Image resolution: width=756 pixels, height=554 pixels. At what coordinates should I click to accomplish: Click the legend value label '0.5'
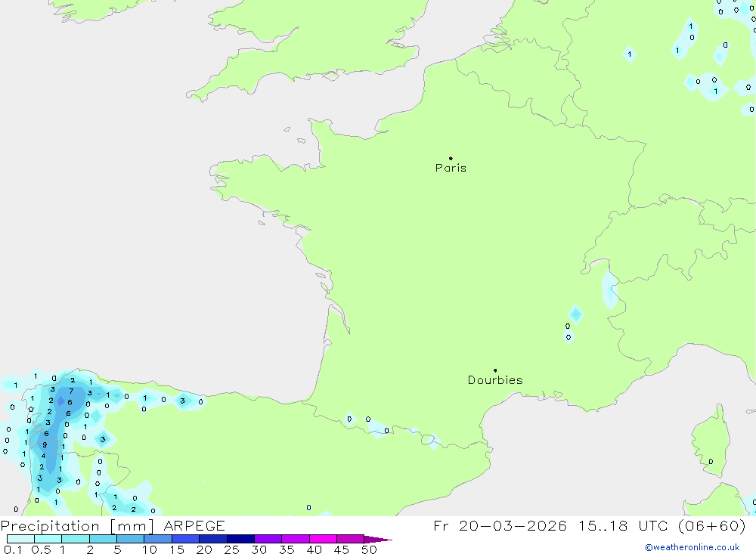[41, 549]
